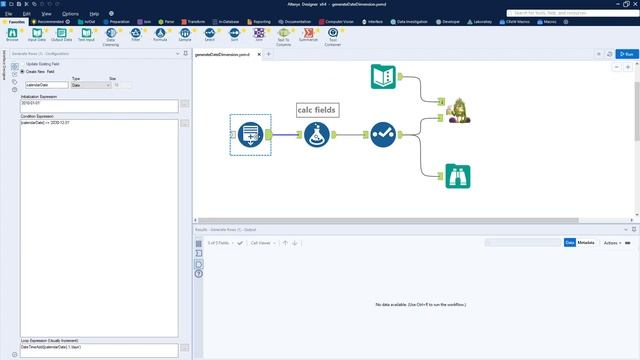Image resolution: width=640 pixels, height=360 pixels.
Task: Click the search for tools box
Action: [572, 13]
